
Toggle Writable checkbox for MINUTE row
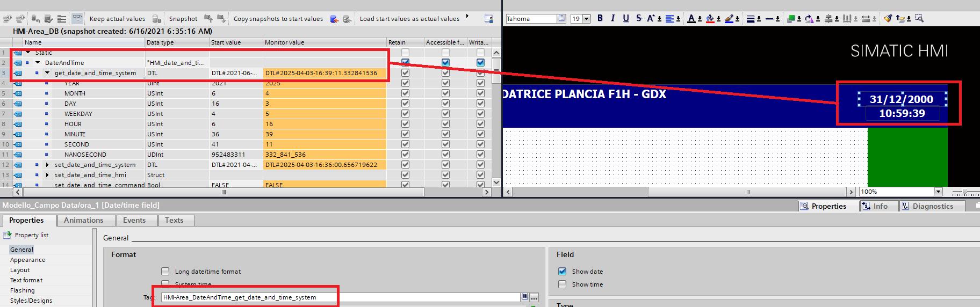[x=480, y=134]
